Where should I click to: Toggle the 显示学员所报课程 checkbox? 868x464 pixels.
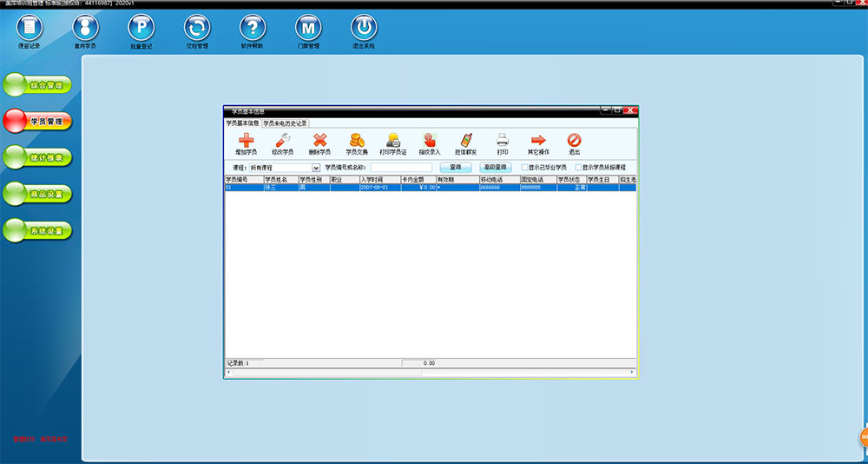pyautogui.click(x=579, y=167)
